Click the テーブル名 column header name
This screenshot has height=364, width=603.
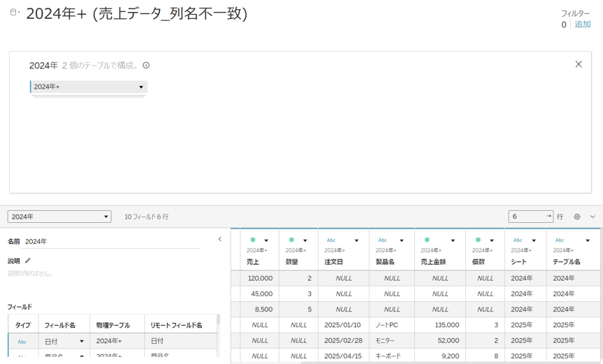click(567, 262)
